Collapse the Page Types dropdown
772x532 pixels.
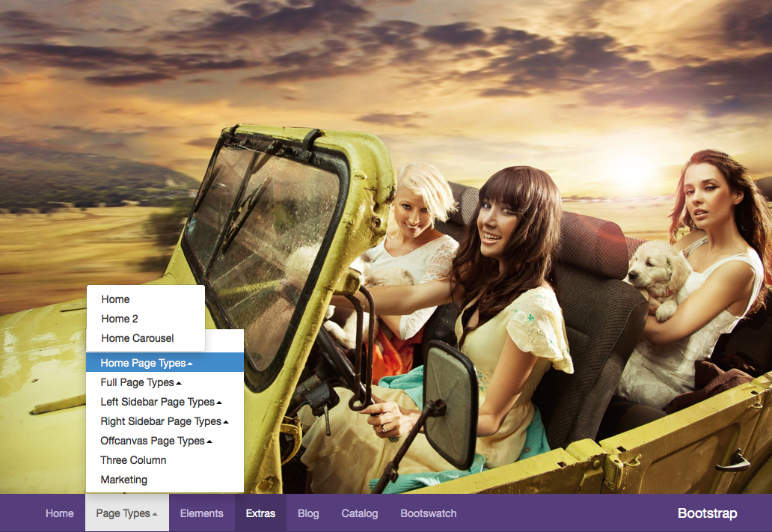127,513
